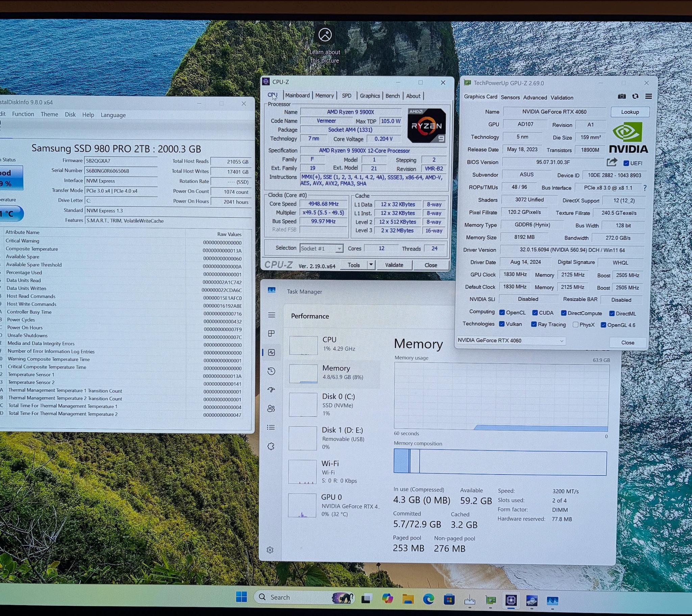The image size is (692, 616).
Task: Click Bus Interface question mark in GPU-Z
Action: point(645,188)
